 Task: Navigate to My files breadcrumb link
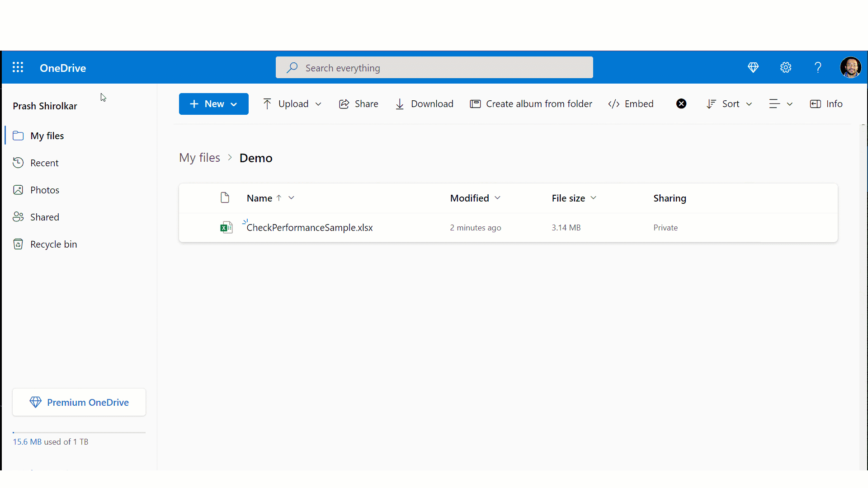[x=199, y=158]
